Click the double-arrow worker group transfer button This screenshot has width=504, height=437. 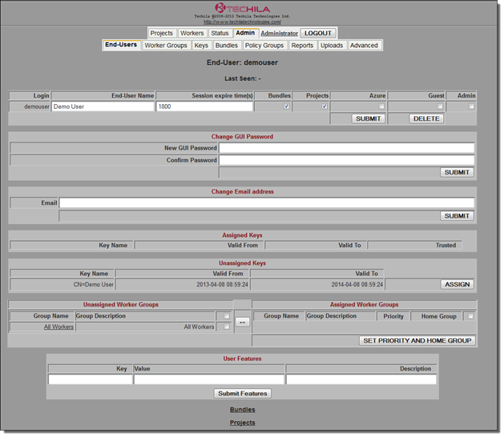tap(242, 322)
